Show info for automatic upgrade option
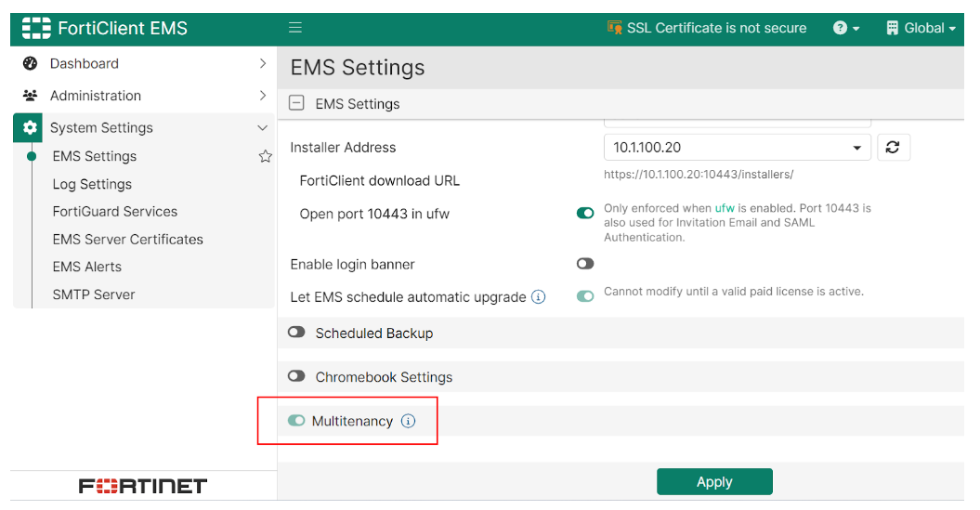Screen dimensions: 980x510 pyautogui.click(x=538, y=297)
